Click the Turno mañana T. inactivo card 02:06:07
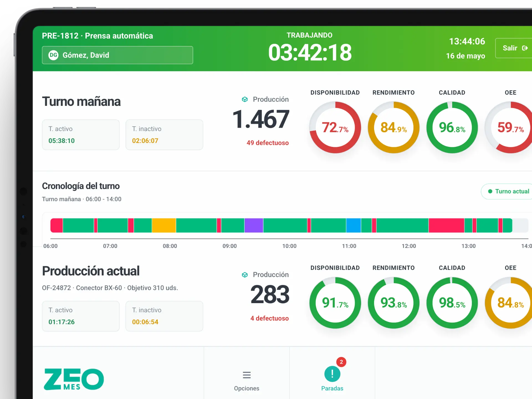Screen dimensions: 532x399 [164, 135]
